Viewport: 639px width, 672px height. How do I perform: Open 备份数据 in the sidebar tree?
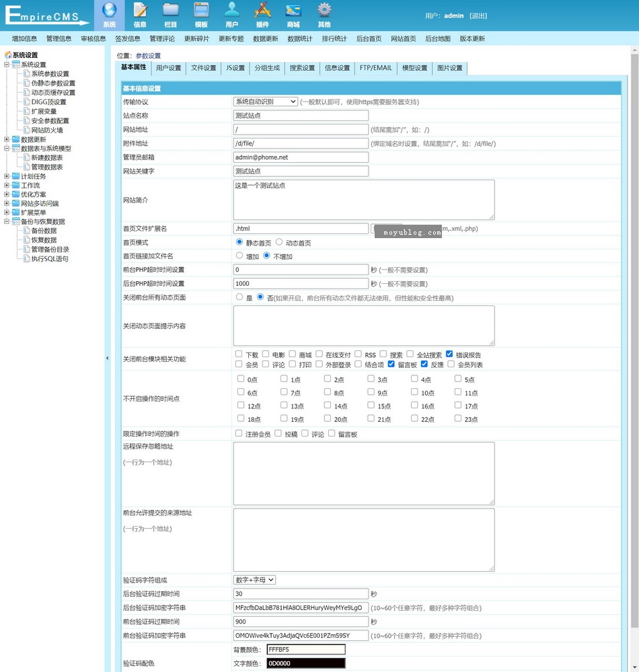(x=44, y=231)
